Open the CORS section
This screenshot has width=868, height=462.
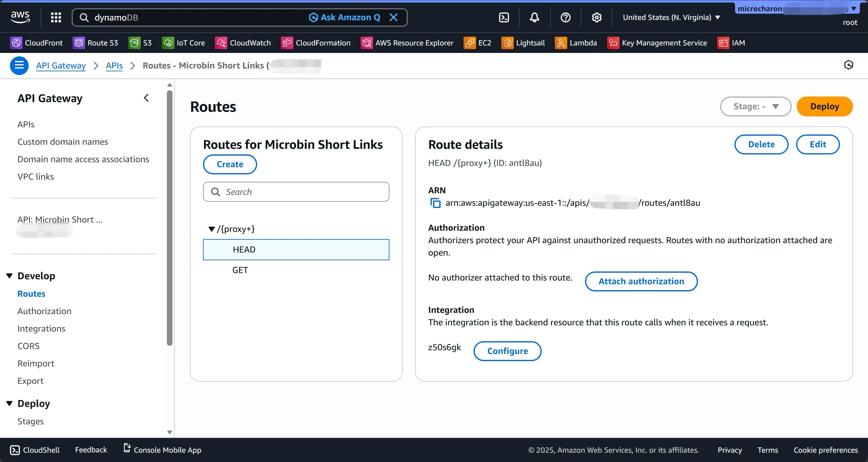pyautogui.click(x=28, y=346)
